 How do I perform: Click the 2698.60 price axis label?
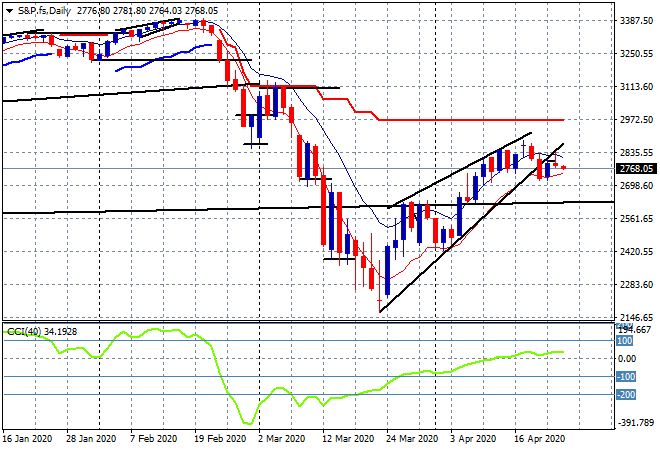(x=636, y=186)
